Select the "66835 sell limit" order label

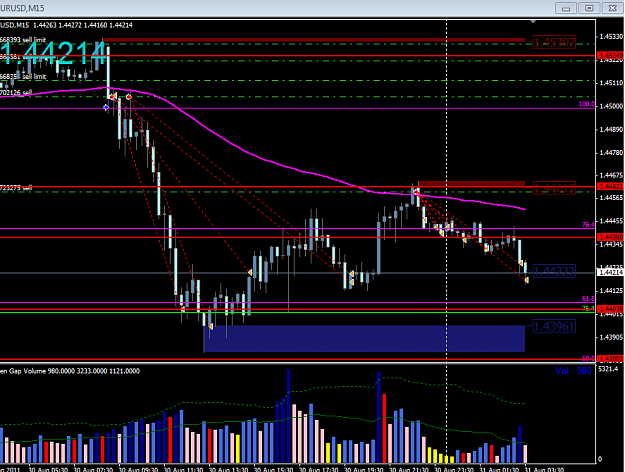click(23, 76)
